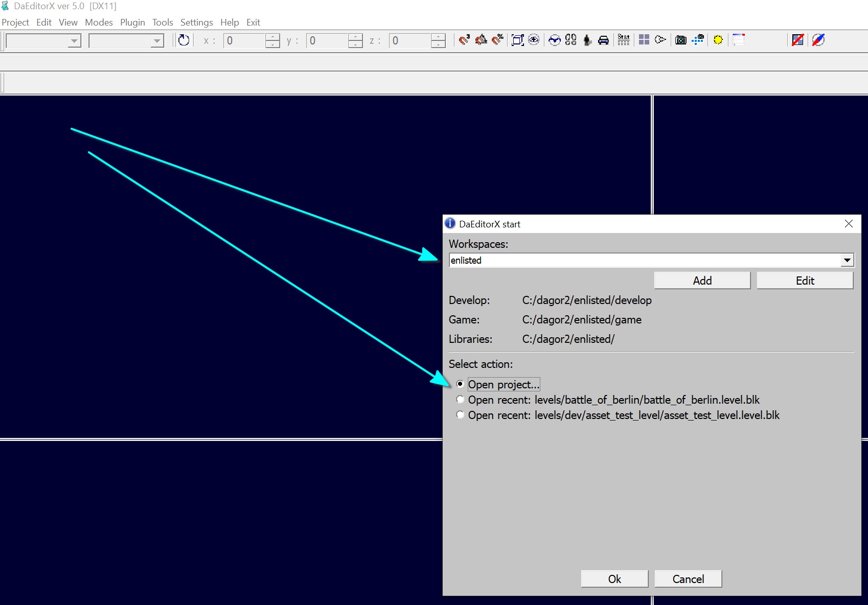Open the first empty toolbar dropdown
The image size is (868, 605).
pyautogui.click(x=74, y=40)
